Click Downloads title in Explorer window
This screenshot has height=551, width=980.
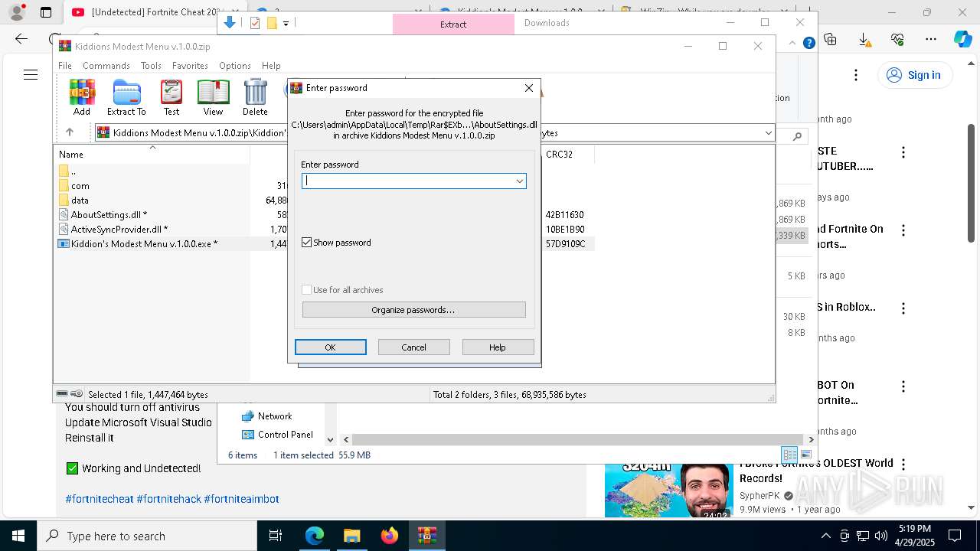click(547, 23)
